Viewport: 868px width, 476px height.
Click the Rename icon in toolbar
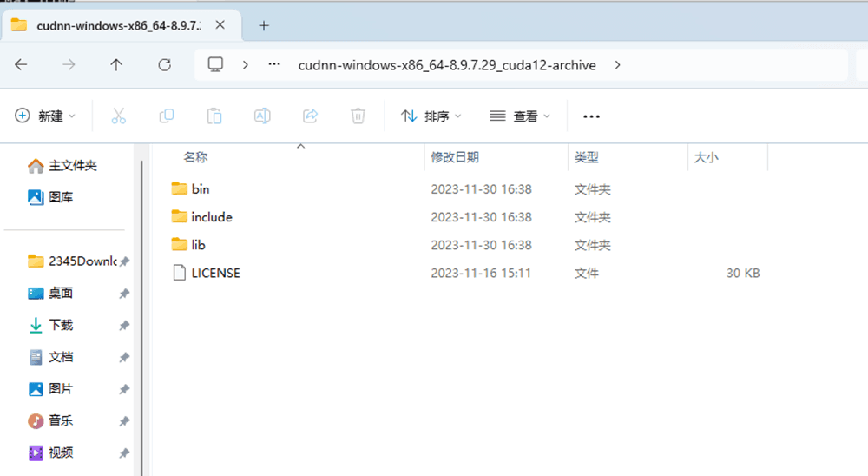tap(262, 116)
